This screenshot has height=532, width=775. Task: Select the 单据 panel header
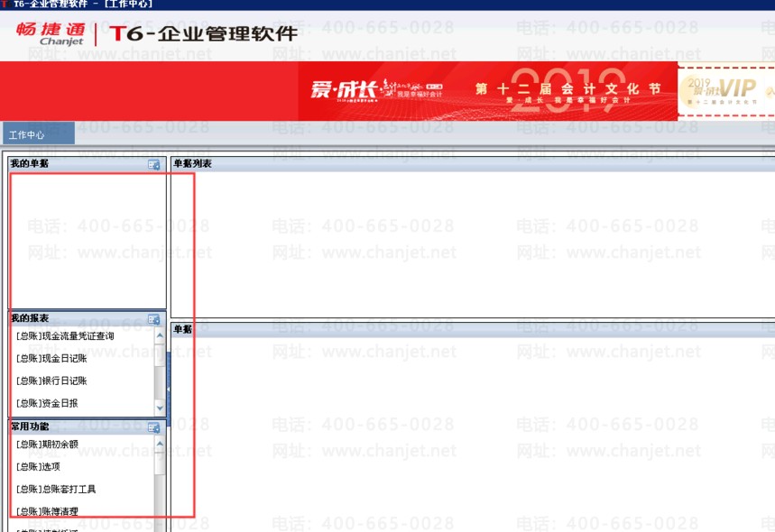coord(473,329)
